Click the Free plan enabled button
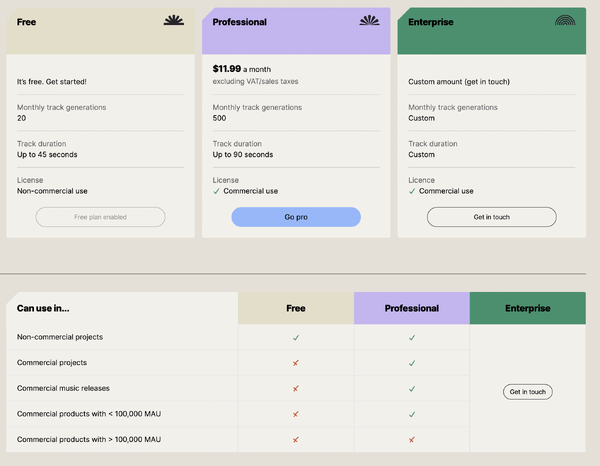Image resolution: width=600 pixels, height=466 pixels. coord(100,217)
